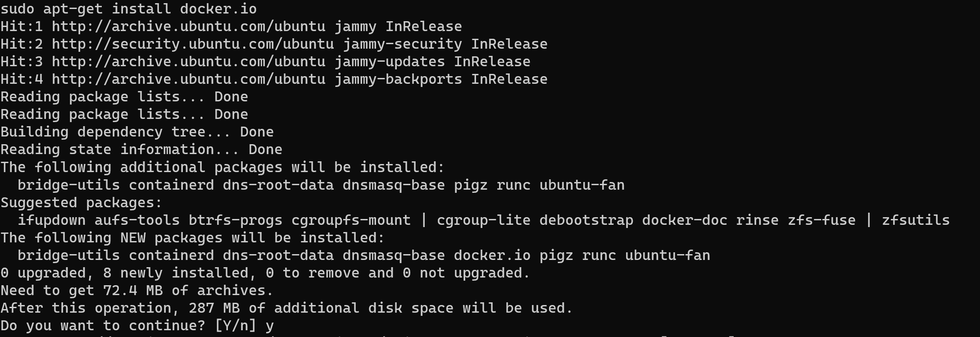Click ifupdown in suggested packages list
This screenshot has height=337, width=980.
tap(51, 220)
